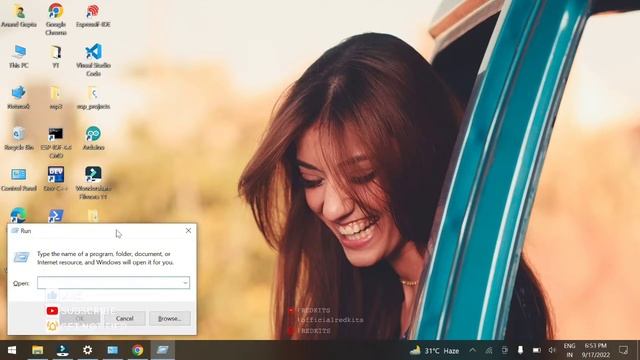Open File Explorer from the taskbar
Image resolution: width=640 pixels, height=360 pixels.
pyautogui.click(x=38, y=350)
